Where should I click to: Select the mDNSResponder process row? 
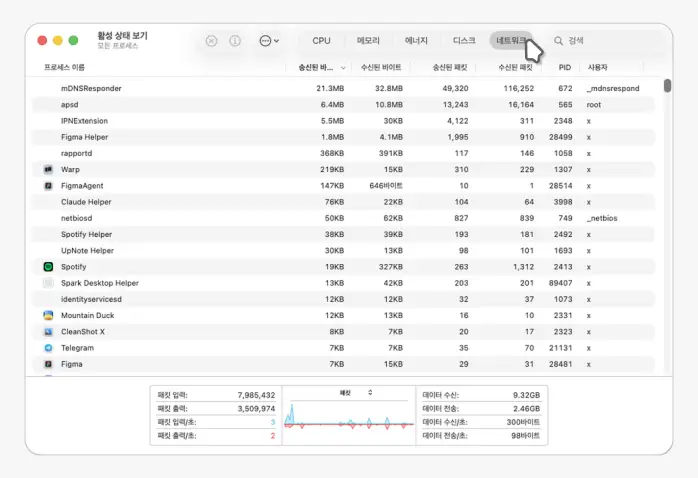[343, 89]
